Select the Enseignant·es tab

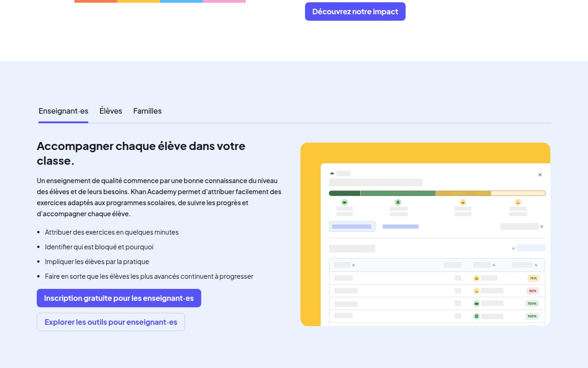point(63,111)
